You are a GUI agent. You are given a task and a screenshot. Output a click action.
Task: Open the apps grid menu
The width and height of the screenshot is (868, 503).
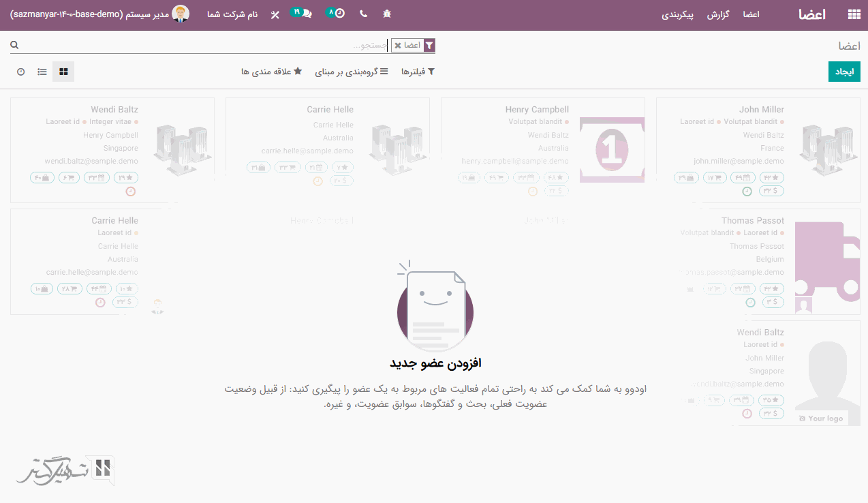tap(853, 14)
